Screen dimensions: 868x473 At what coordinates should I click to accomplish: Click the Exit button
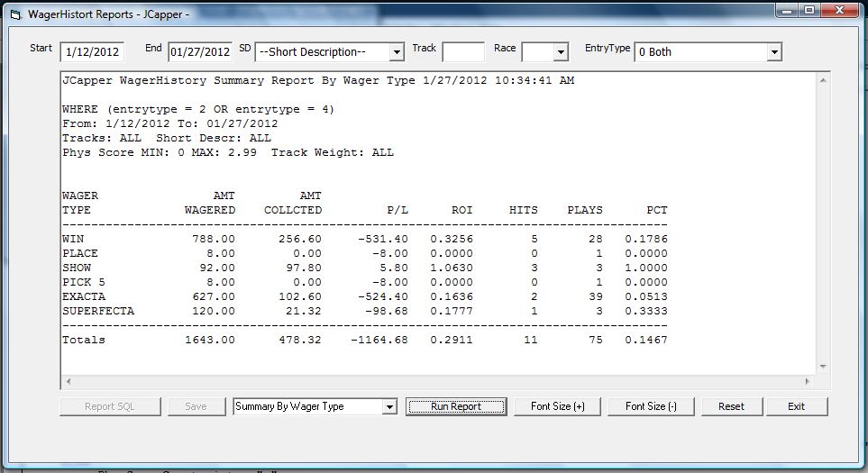pyautogui.click(x=796, y=406)
